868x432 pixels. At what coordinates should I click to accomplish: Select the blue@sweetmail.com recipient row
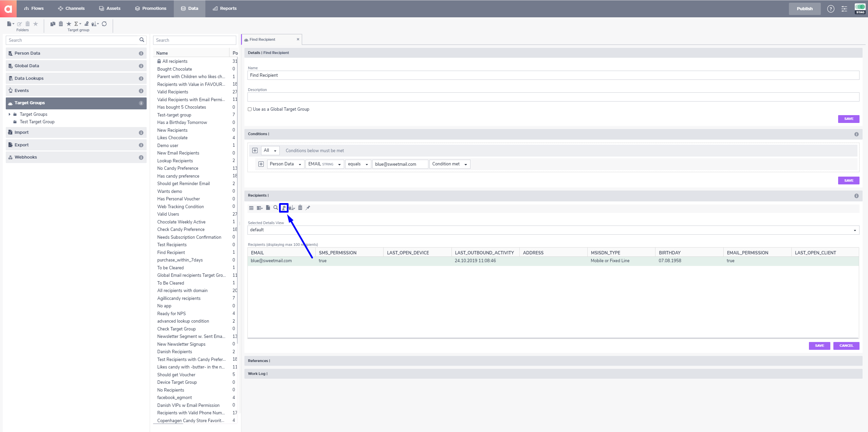pos(553,261)
